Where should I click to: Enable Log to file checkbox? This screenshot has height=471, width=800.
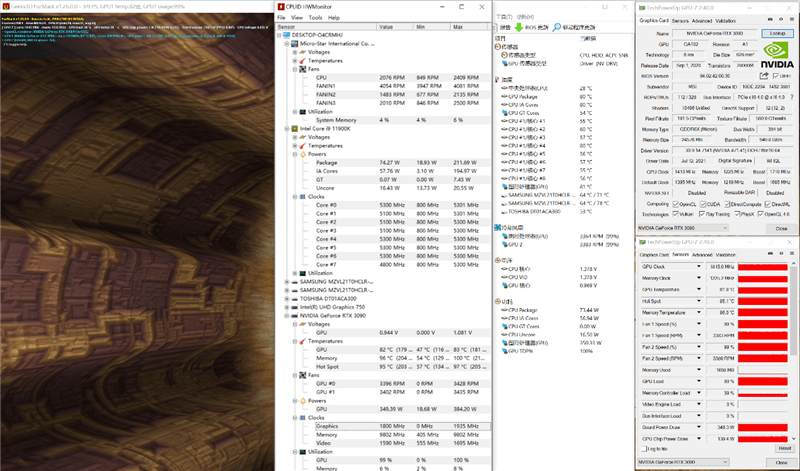(x=644, y=449)
